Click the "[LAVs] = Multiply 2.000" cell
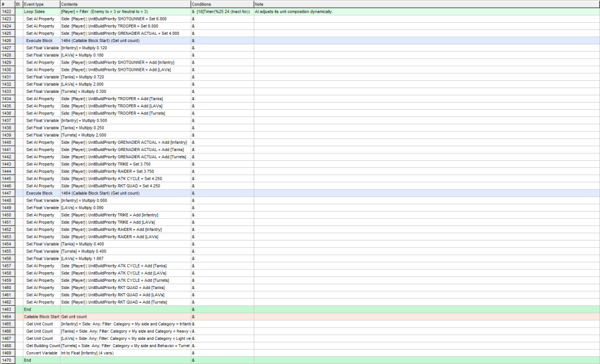 point(125,84)
